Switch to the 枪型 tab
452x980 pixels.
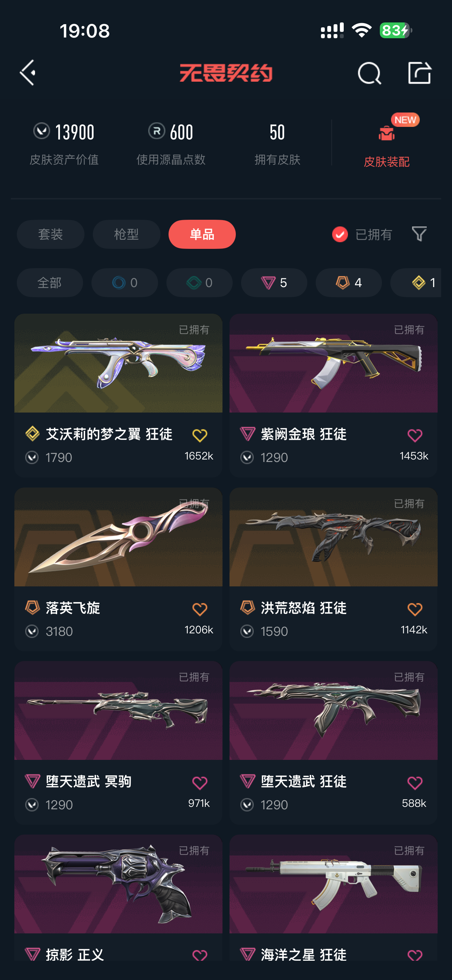126,234
